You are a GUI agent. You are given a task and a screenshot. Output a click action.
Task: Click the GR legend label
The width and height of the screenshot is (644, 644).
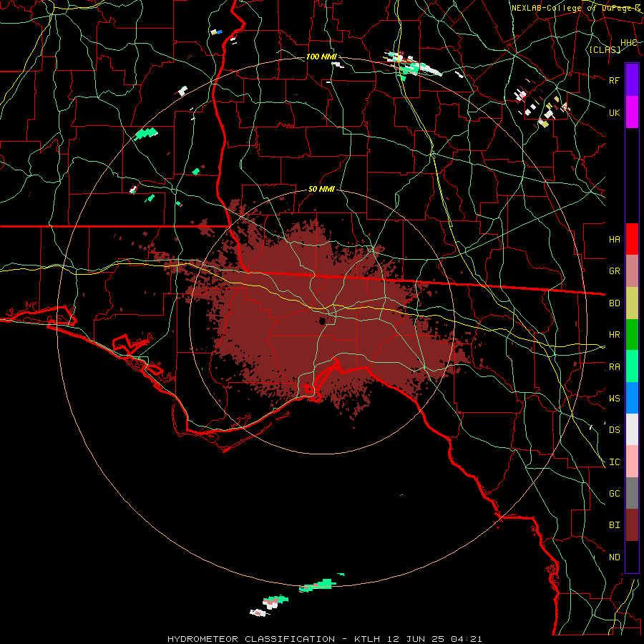coord(614,271)
